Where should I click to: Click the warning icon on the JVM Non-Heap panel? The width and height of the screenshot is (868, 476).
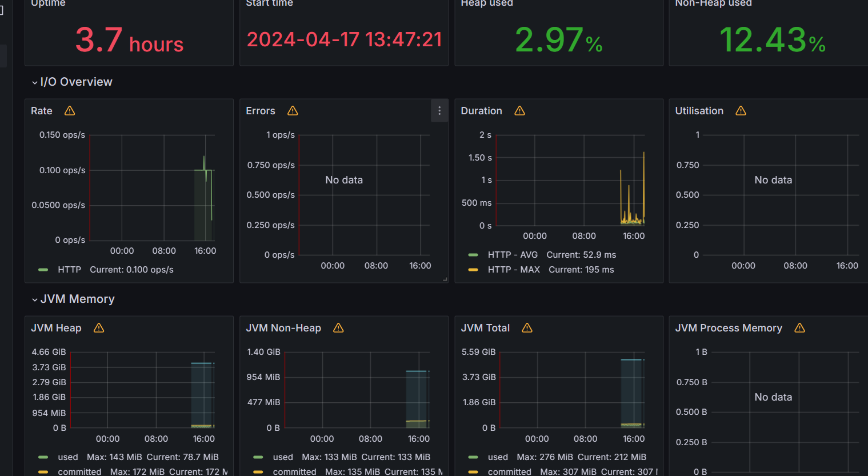338,327
